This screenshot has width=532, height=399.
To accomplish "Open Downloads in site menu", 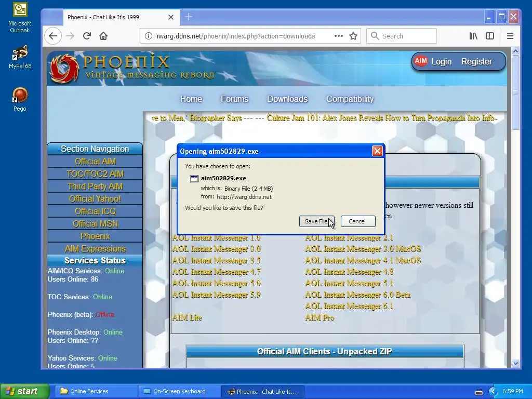I will click(287, 99).
